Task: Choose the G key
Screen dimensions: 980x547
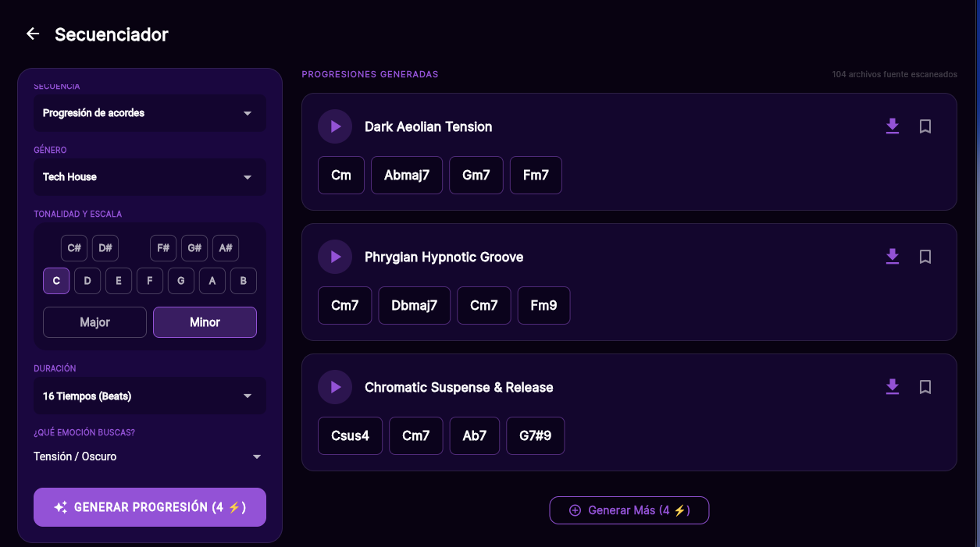Action: [181, 281]
